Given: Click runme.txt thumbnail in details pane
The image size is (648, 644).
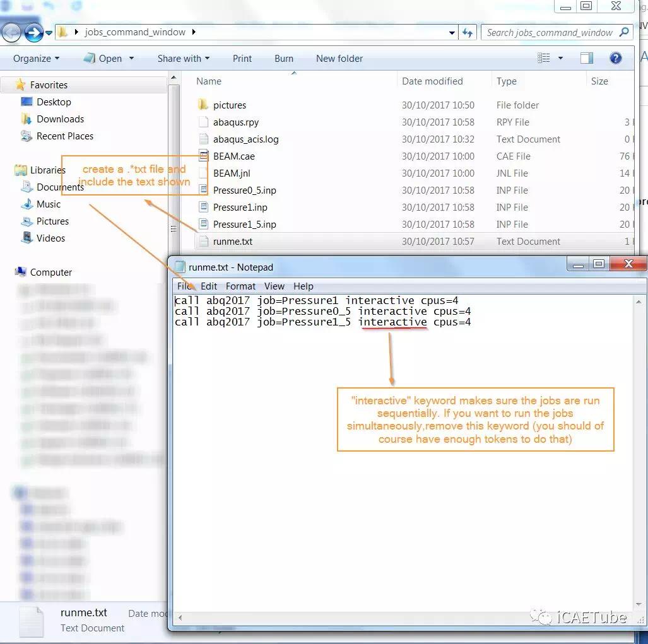Looking at the screenshot, I should (x=31, y=621).
